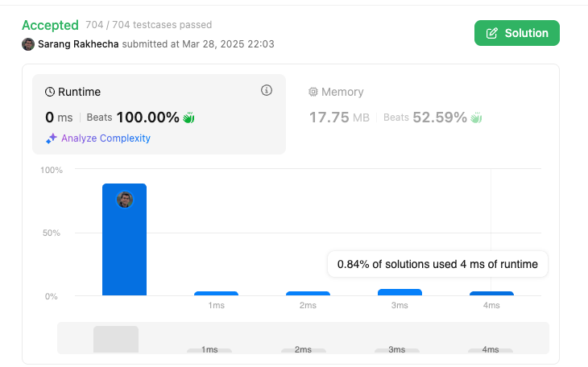
Task: Click the info icon in Runtime card
Action: tap(267, 91)
